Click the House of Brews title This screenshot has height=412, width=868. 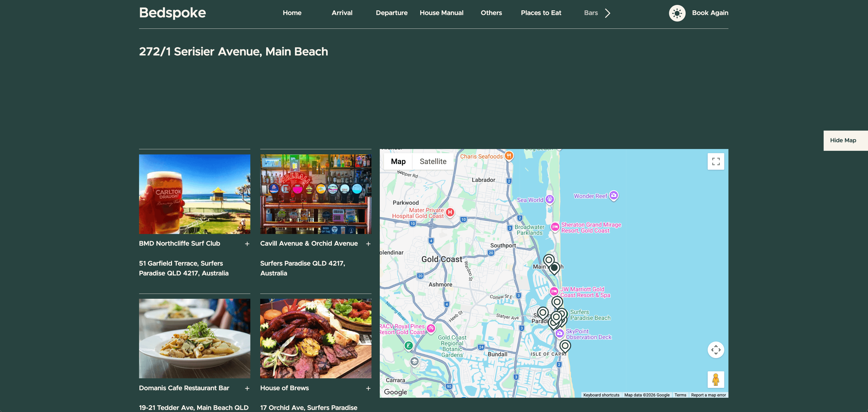click(284, 388)
